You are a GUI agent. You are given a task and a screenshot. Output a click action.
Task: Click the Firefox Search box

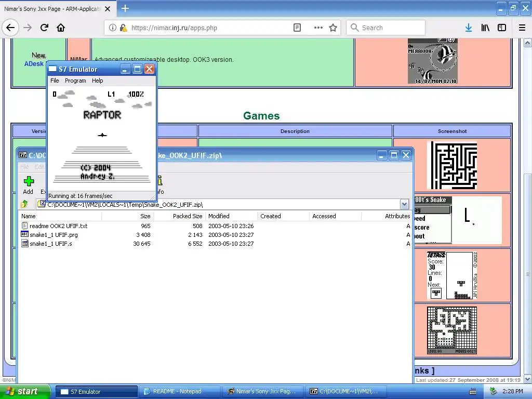(x=386, y=28)
